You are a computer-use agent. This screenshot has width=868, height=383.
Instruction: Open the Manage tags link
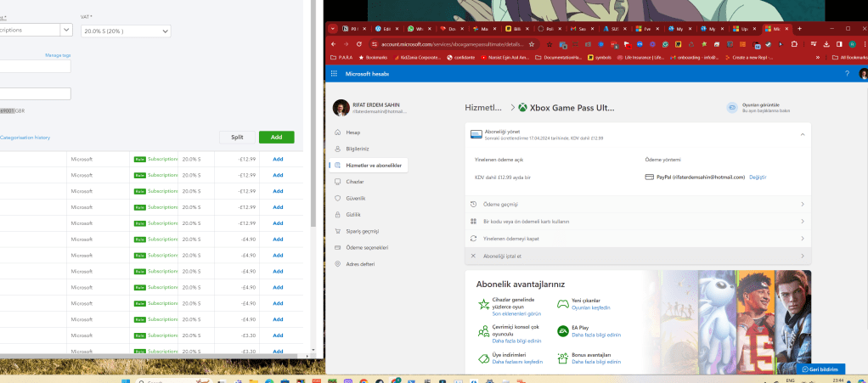point(58,55)
